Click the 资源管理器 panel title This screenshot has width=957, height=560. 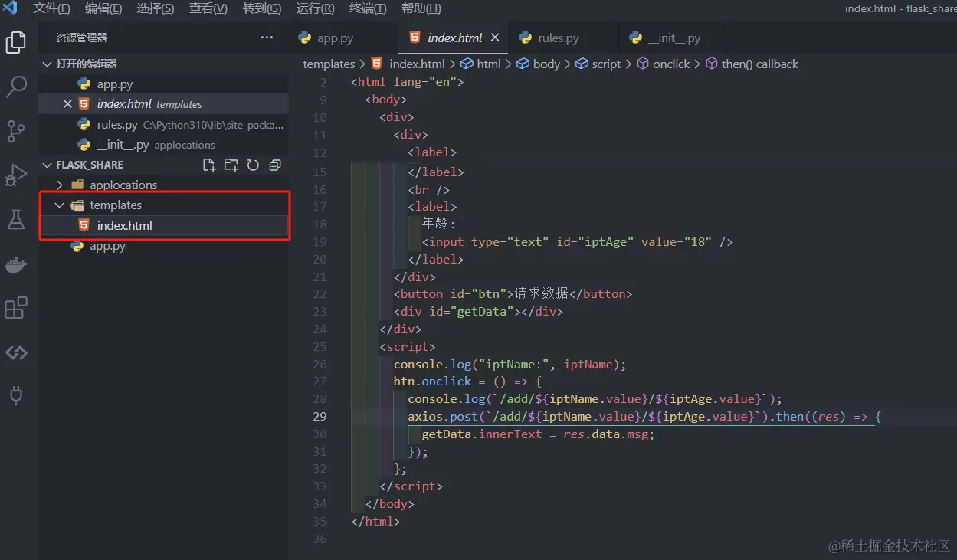point(81,38)
